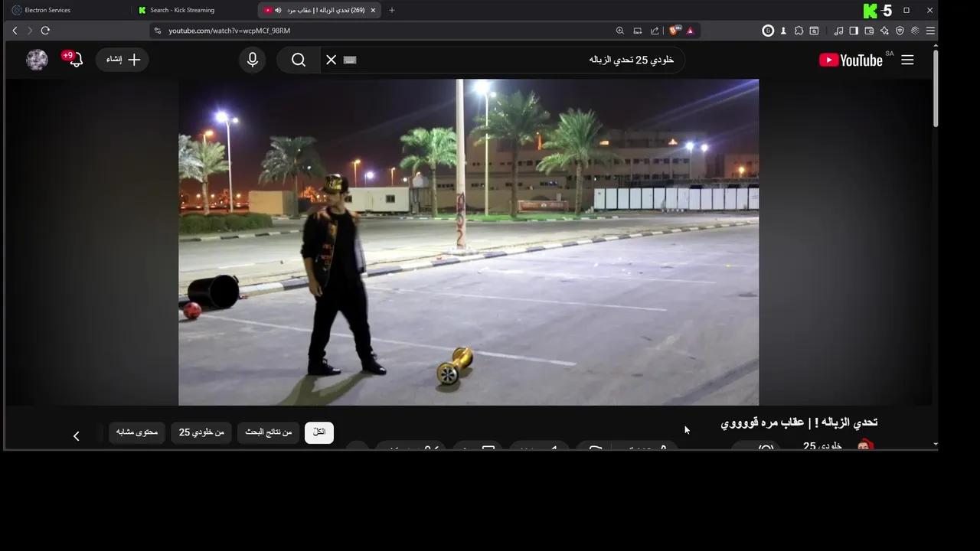Click the إنشاء create button

tap(122, 60)
